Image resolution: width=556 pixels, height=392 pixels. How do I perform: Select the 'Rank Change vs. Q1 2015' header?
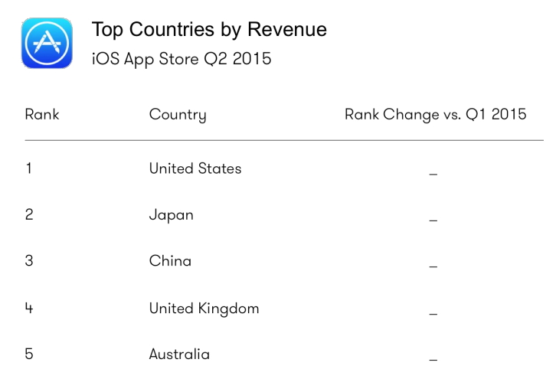tap(435, 115)
